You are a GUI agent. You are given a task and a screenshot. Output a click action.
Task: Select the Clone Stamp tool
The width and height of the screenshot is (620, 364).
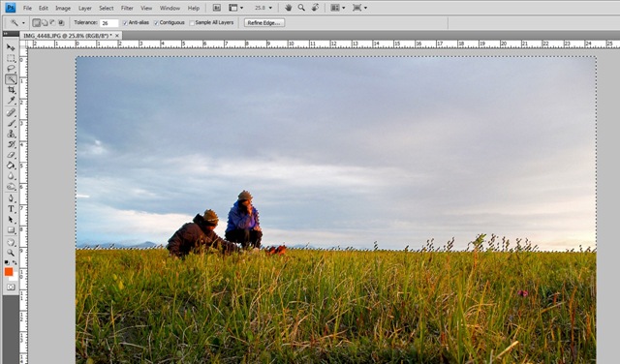11,134
